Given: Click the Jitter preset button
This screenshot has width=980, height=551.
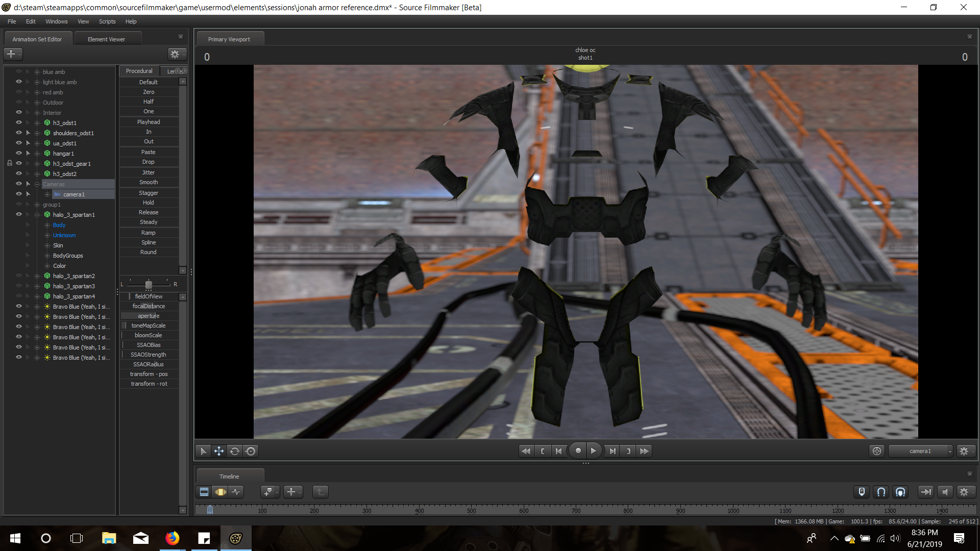Looking at the screenshot, I should tap(149, 172).
